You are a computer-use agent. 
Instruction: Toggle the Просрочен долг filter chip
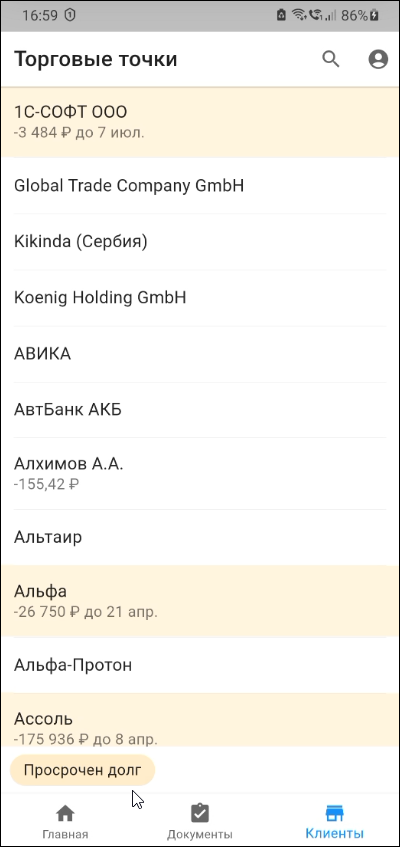(x=82, y=770)
